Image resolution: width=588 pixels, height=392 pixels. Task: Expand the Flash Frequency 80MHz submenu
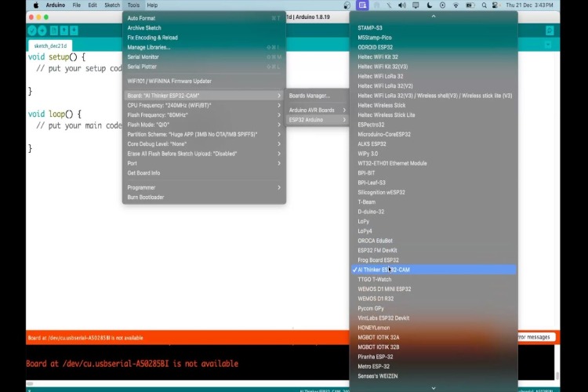(x=204, y=115)
